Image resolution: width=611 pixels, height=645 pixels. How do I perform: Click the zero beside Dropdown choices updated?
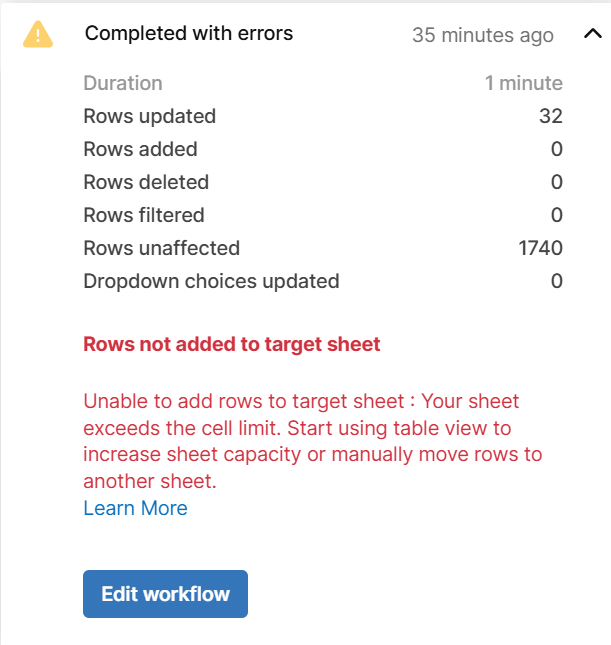pyautogui.click(x=557, y=281)
